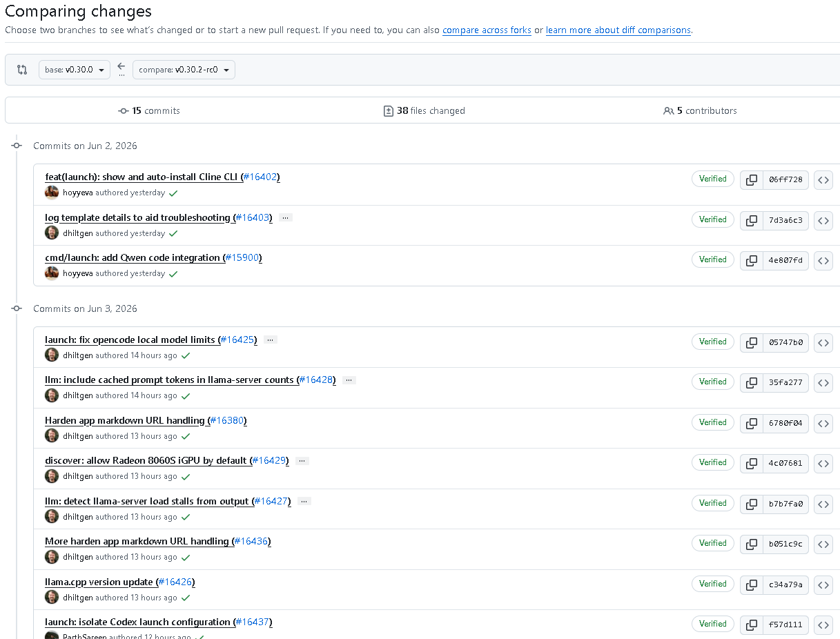
Task: View checks status on llama.cpp version update commit
Action: [186, 598]
